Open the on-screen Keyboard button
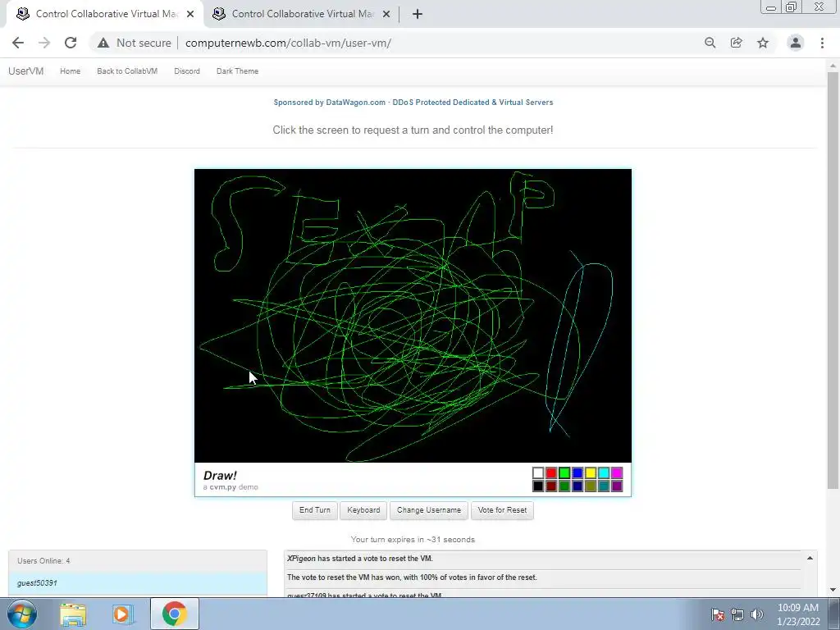 click(x=363, y=510)
